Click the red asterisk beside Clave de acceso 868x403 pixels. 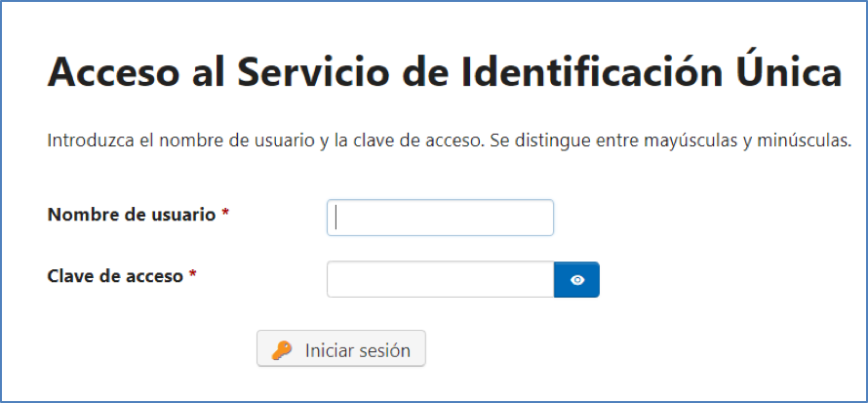pyautogui.click(x=193, y=274)
